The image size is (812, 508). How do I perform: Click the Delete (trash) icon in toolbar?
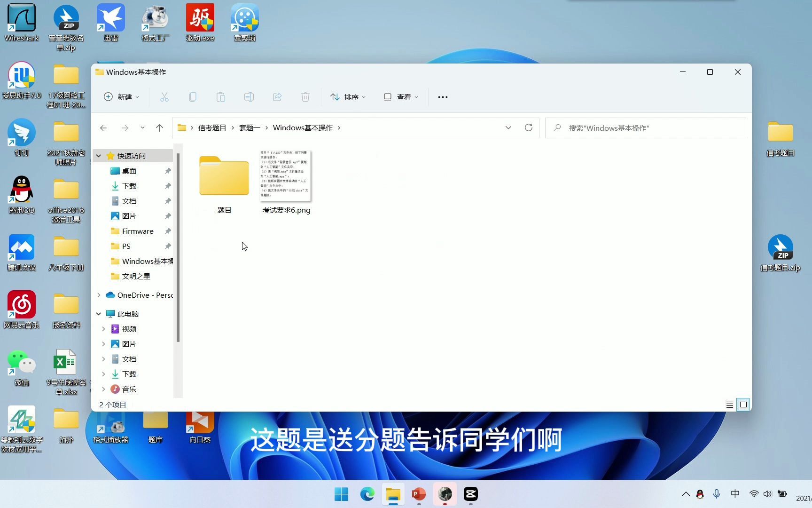click(x=305, y=97)
